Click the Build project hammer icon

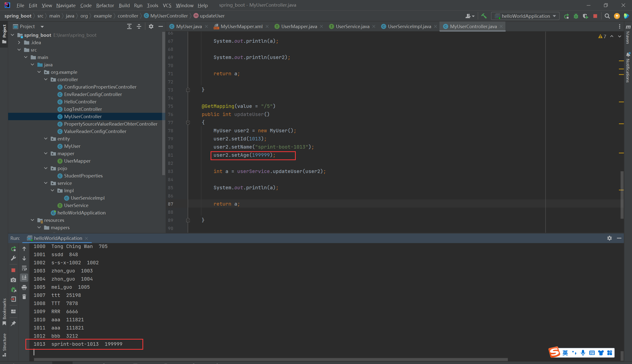coord(484,16)
